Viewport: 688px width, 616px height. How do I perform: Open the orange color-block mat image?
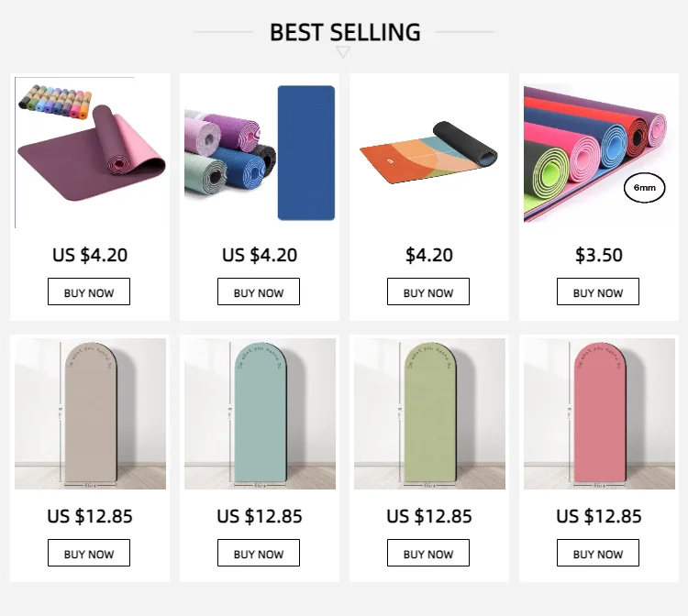click(428, 151)
